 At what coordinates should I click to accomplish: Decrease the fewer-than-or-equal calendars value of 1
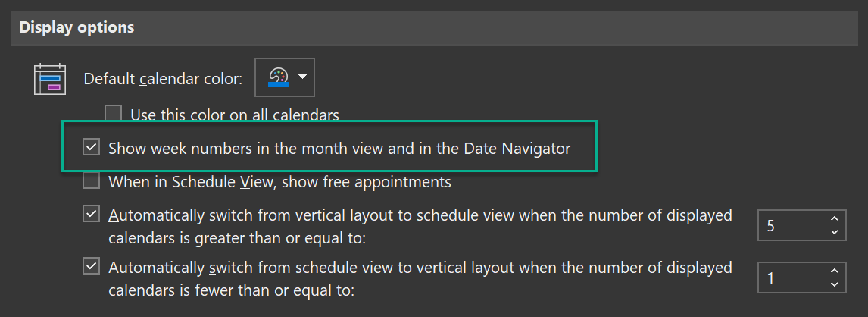(834, 284)
